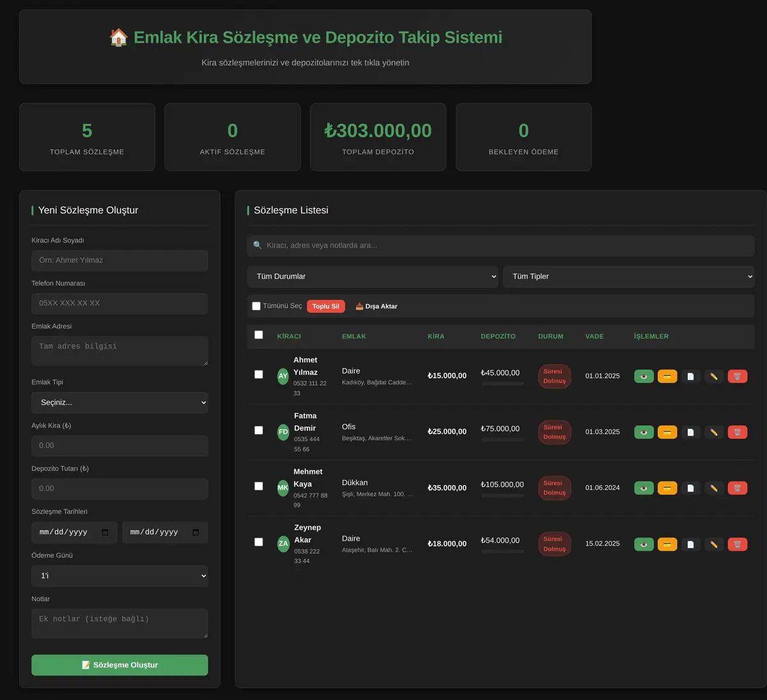Click the Toplu Sil button
767x700 pixels.
(326, 306)
